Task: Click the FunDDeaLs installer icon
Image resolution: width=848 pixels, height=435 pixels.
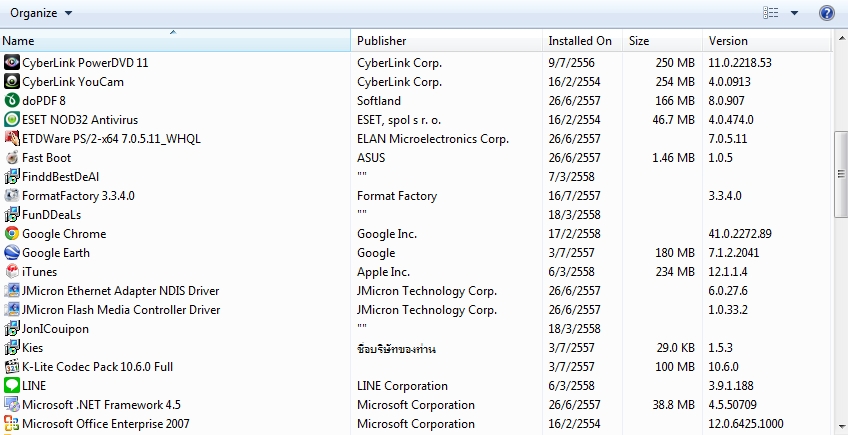Action: point(11,215)
